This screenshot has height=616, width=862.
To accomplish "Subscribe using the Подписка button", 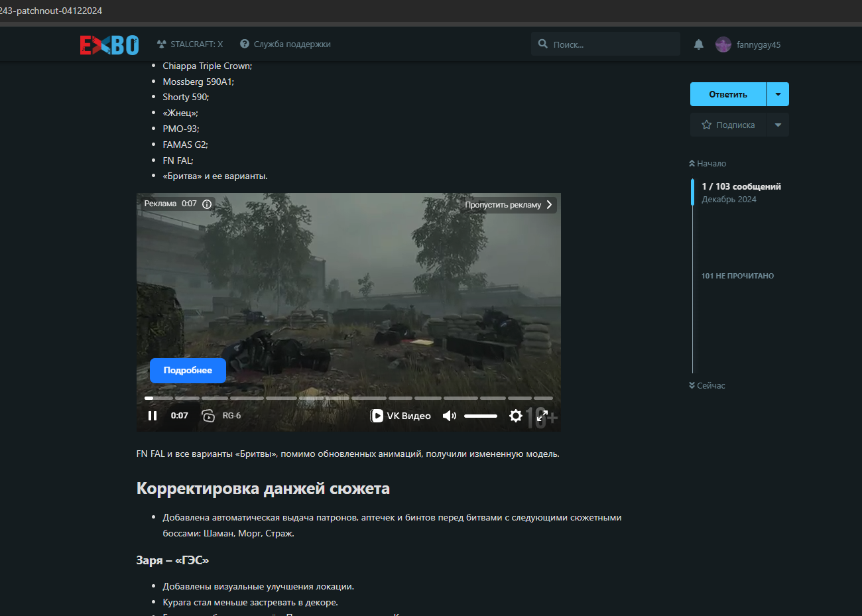I will point(728,125).
